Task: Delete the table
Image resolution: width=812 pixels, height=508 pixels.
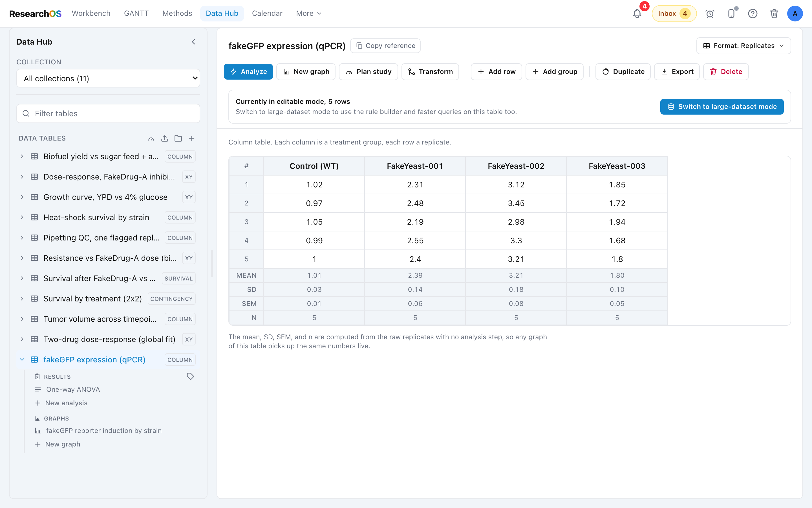Action: (726, 72)
